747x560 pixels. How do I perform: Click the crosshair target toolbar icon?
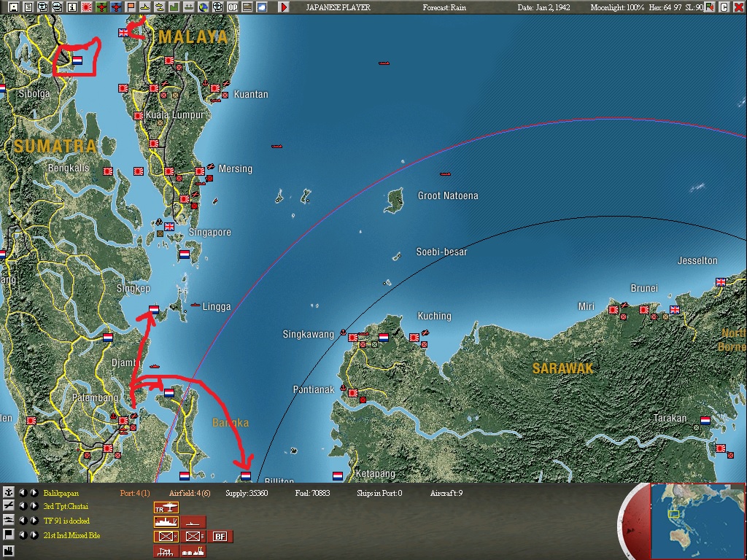(217, 7)
